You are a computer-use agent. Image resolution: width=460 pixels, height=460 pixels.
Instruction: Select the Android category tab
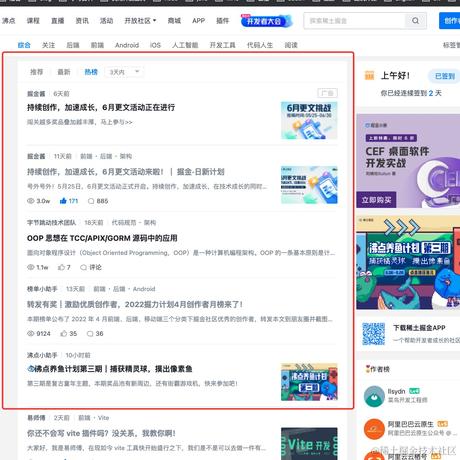tap(127, 45)
